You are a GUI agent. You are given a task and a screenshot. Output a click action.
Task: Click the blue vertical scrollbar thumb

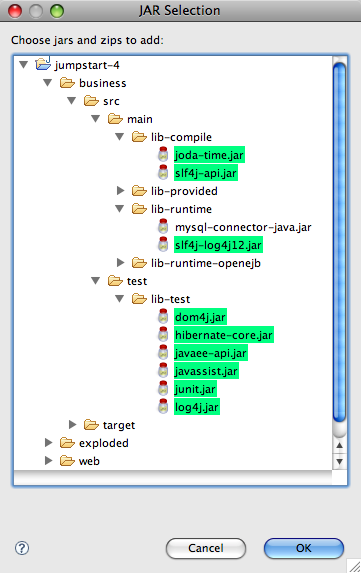(339, 243)
